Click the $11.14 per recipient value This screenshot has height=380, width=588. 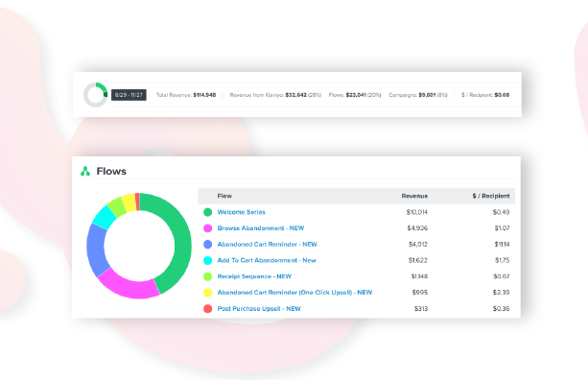pos(502,244)
